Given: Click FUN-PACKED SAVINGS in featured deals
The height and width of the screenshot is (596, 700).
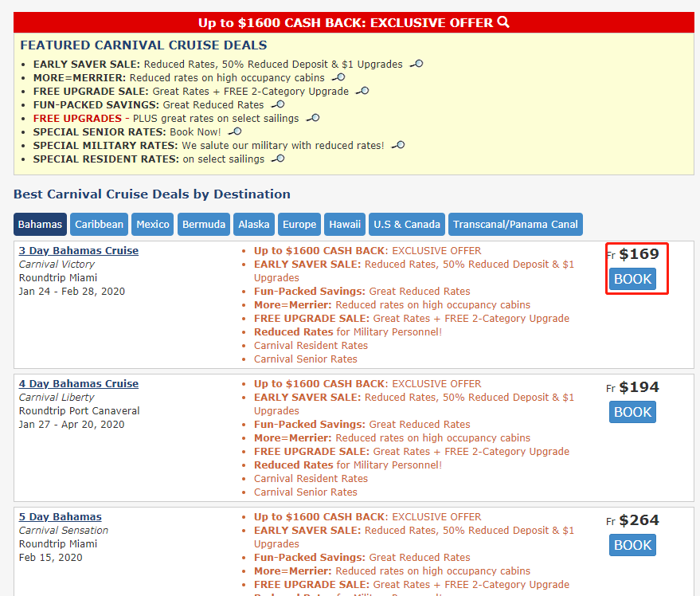Looking at the screenshot, I should coord(96,105).
